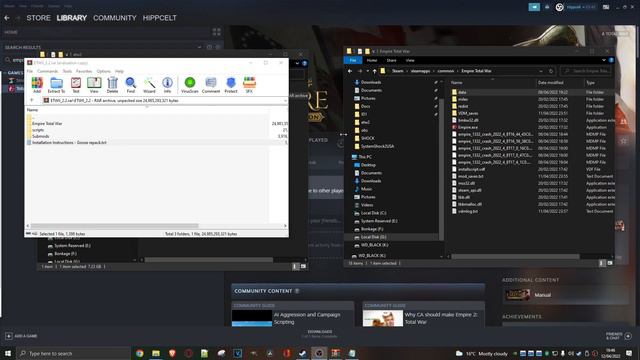Switch to the Steam STORE tab

click(38, 18)
